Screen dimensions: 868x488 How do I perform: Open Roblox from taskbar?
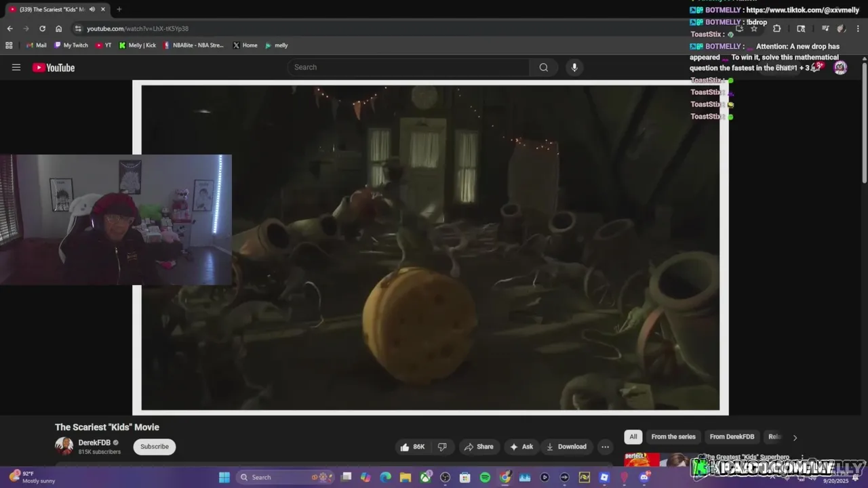[x=604, y=477]
